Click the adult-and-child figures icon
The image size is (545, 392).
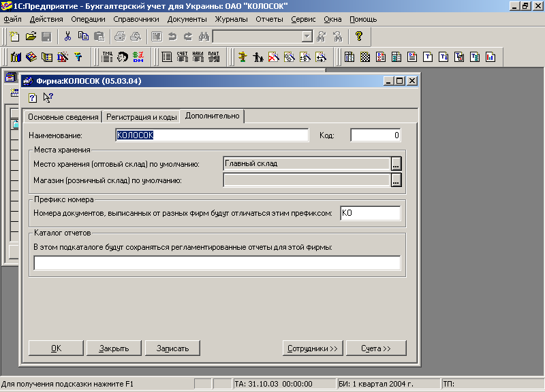[258, 57]
